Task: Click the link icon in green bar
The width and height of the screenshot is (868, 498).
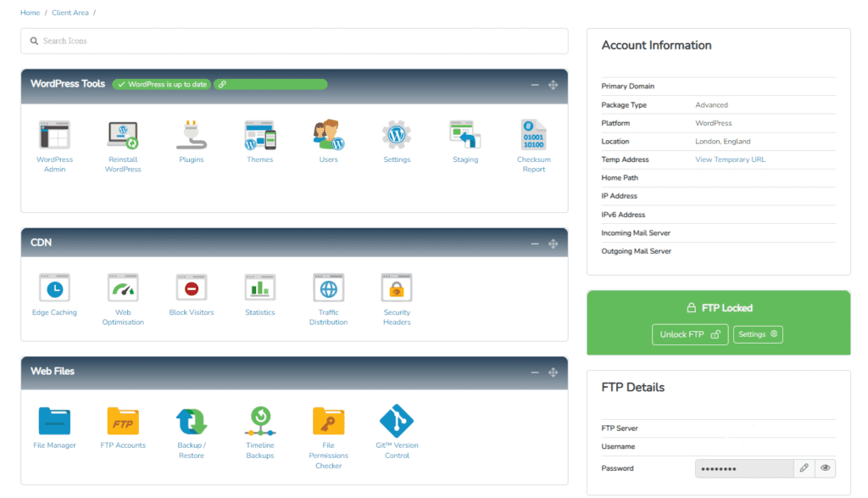Action: coord(222,84)
